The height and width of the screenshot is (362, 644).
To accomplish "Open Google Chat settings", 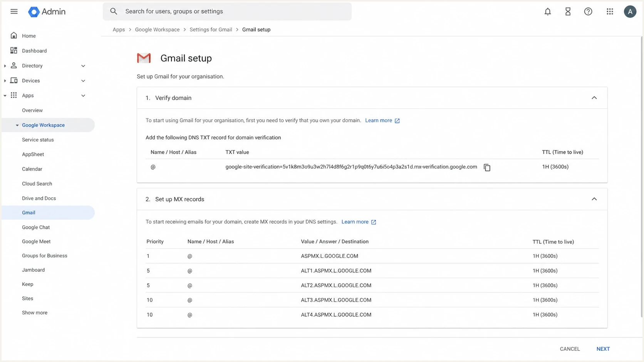I will click(36, 227).
